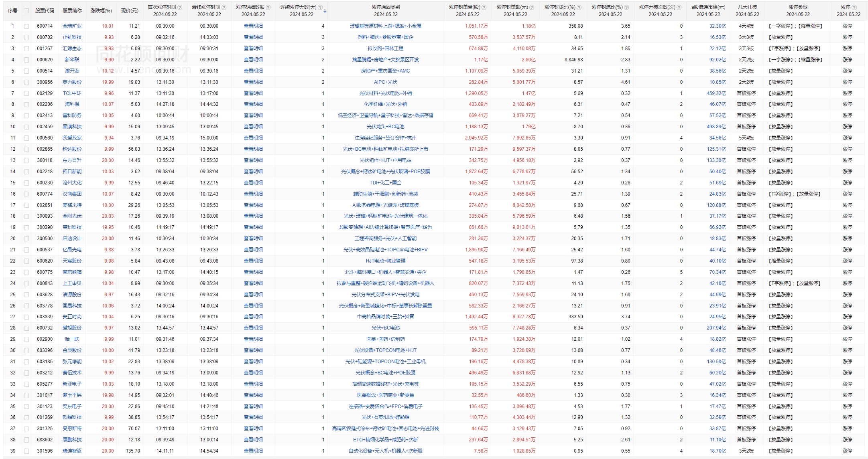Check the box for row 600714 金瑞矿业
The image size is (868, 459).
pos(26,26)
